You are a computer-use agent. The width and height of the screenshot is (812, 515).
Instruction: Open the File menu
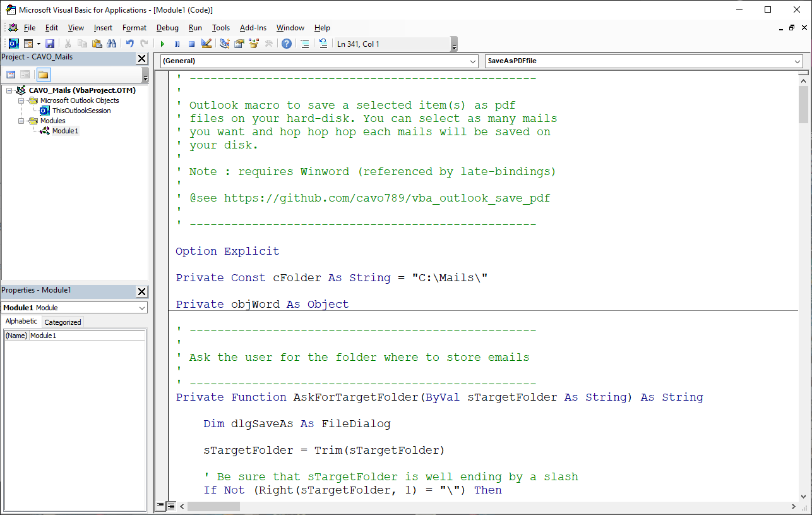tap(30, 28)
